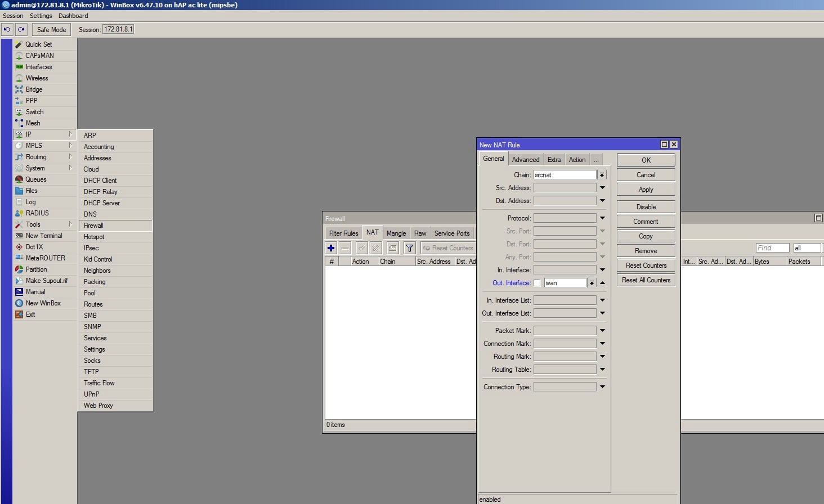Open the Queues sidebar item
The image size is (824, 504).
pos(35,179)
